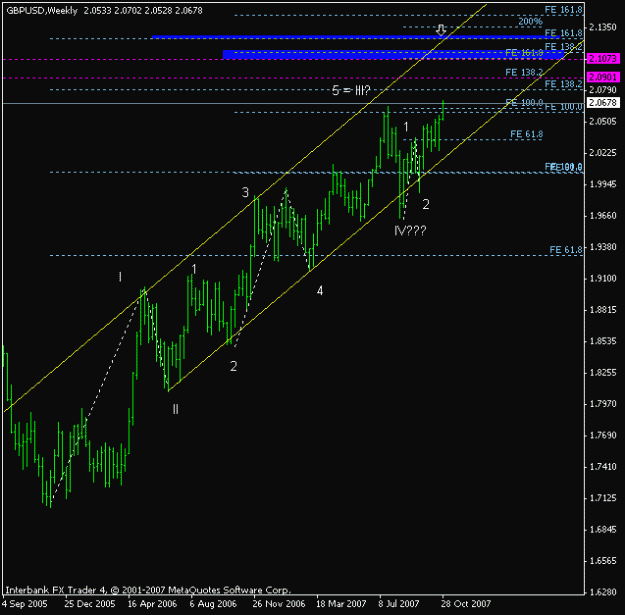The width and height of the screenshot is (625, 615).
Task: Select the Interbank FX Trader 4 copyright text
Action: point(148,590)
